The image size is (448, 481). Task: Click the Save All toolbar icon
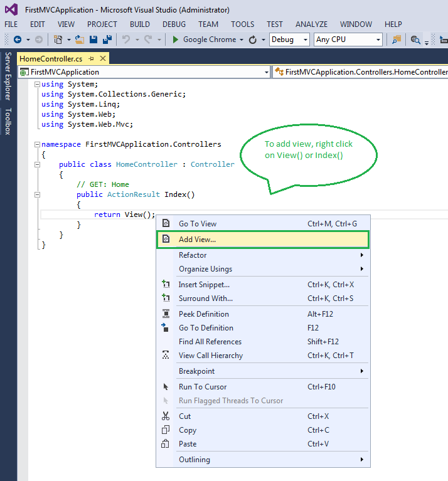(107, 40)
